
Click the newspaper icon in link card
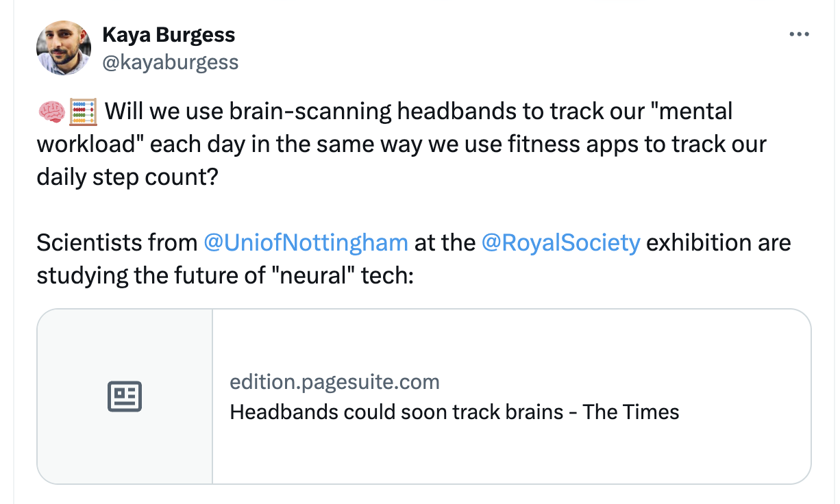pyautogui.click(x=125, y=396)
